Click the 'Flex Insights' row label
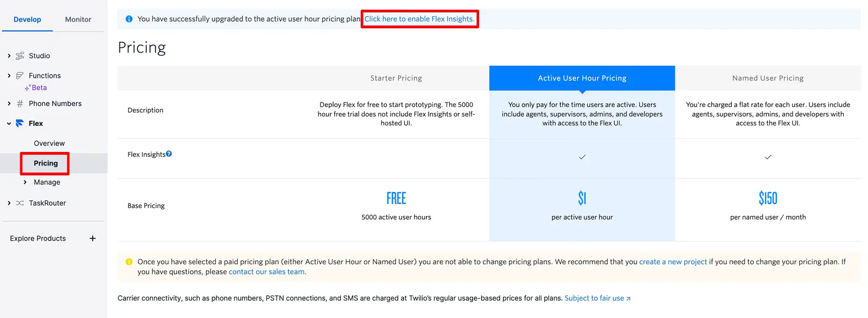This screenshot has width=868, height=318. coord(146,155)
